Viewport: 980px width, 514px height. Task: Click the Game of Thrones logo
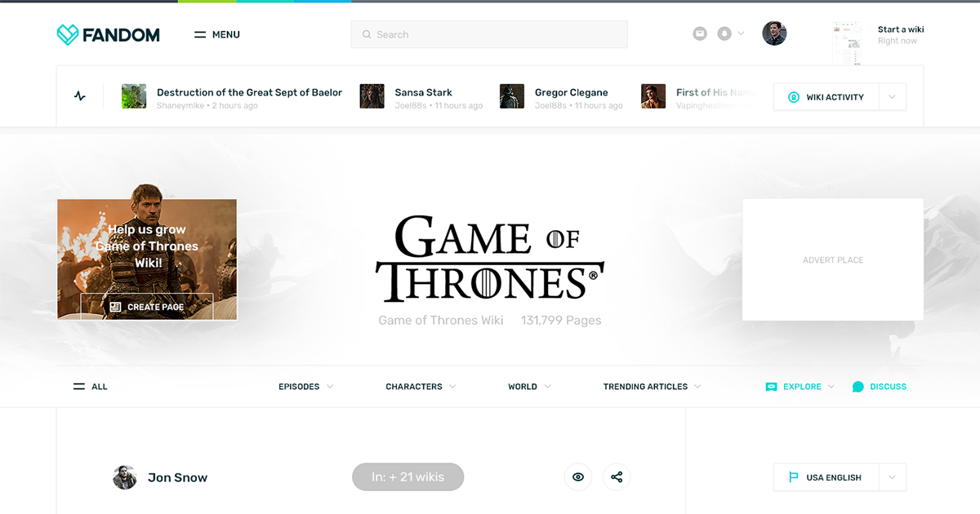[x=490, y=259]
